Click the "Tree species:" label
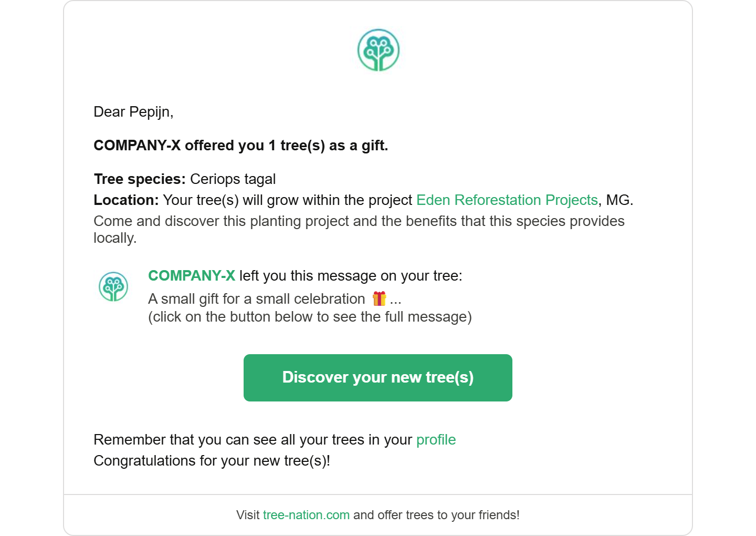This screenshot has height=536, width=756. pos(140,179)
